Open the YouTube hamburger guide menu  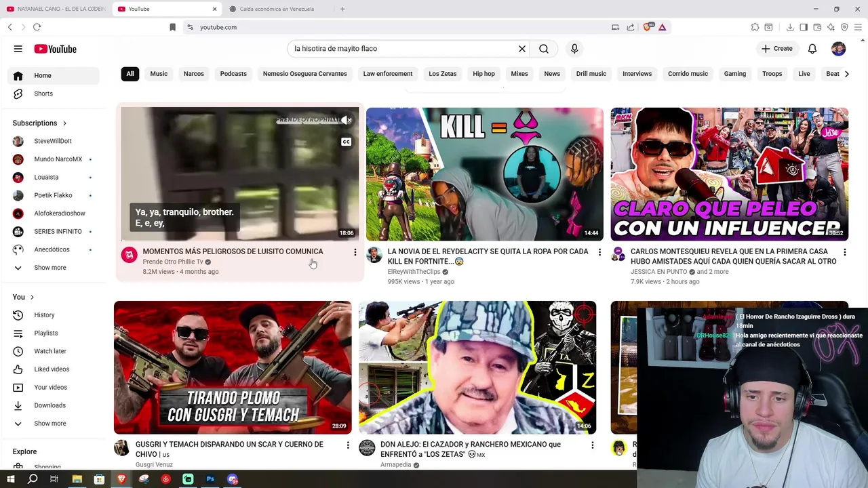[18, 49]
